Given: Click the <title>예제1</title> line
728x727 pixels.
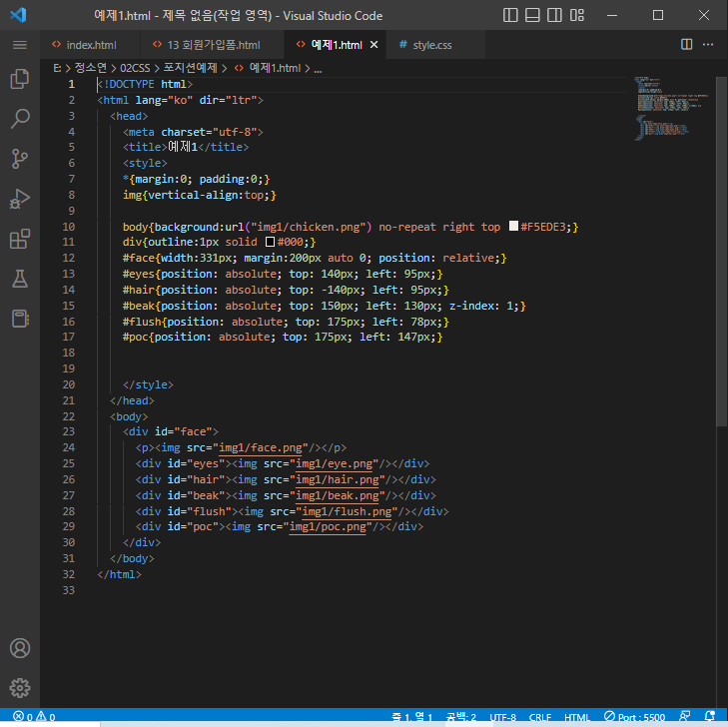Looking at the screenshot, I should coord(186,147).
